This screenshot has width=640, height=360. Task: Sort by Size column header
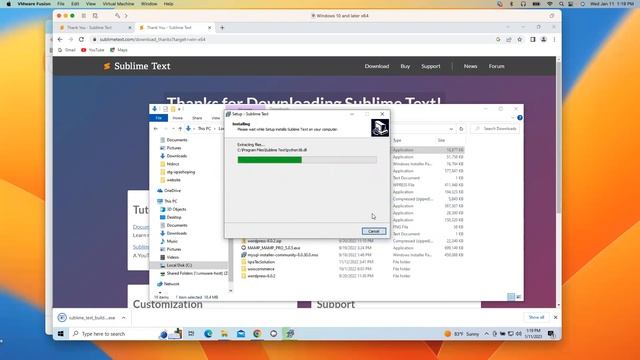pos(441,140)
